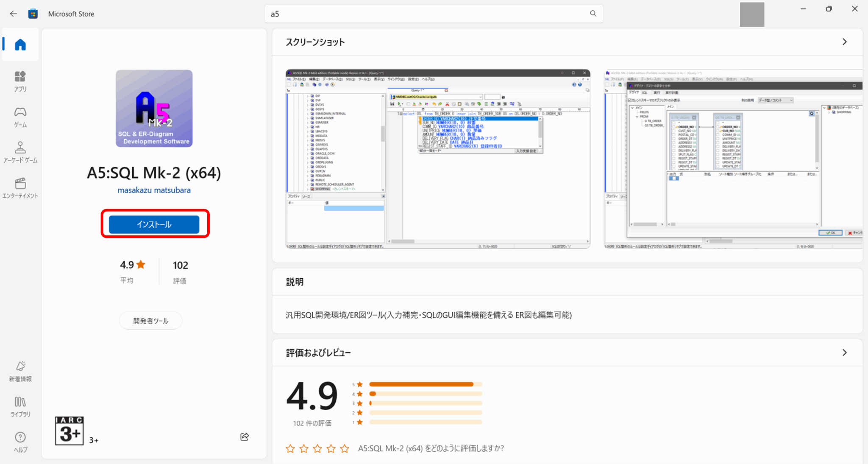Click the Microsoft Store logo
This screenshot has height=464, width=868.
(x=33, y=13)
